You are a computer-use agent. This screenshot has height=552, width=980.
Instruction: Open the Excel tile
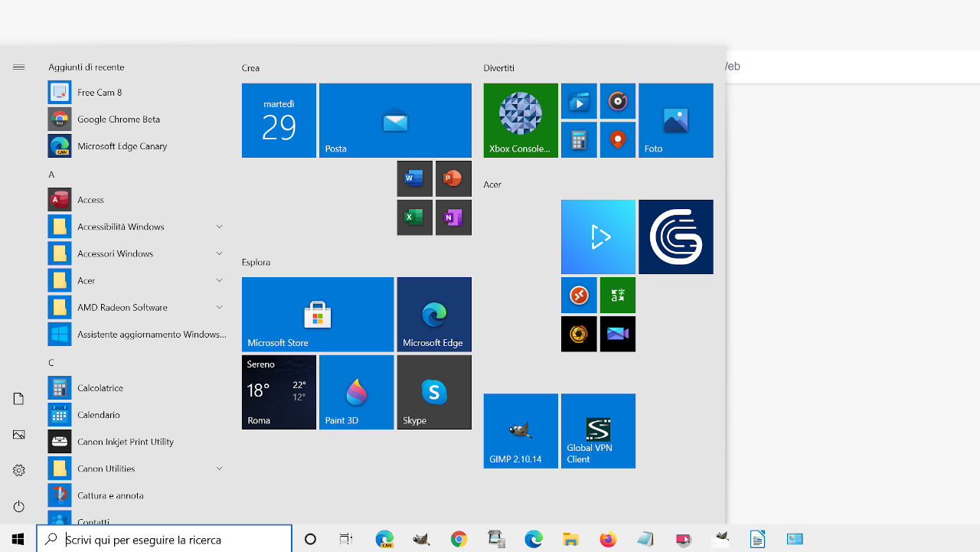[x=414, y=217]
